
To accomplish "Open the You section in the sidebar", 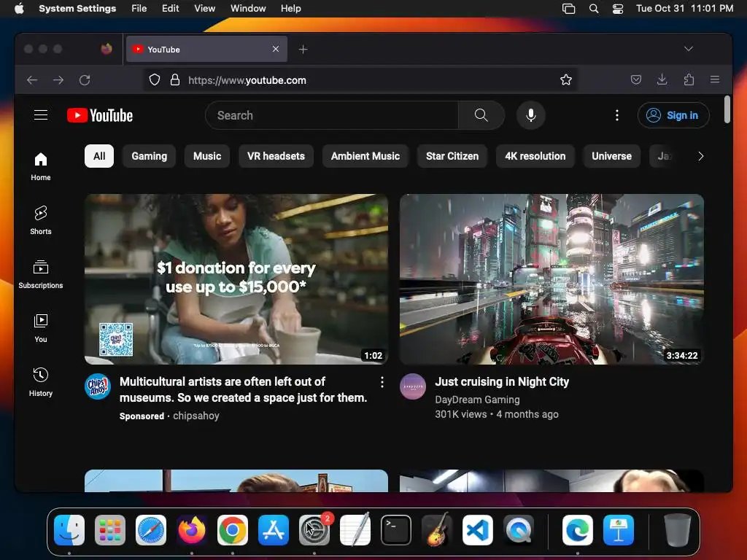I will click(x=41, y=329).
